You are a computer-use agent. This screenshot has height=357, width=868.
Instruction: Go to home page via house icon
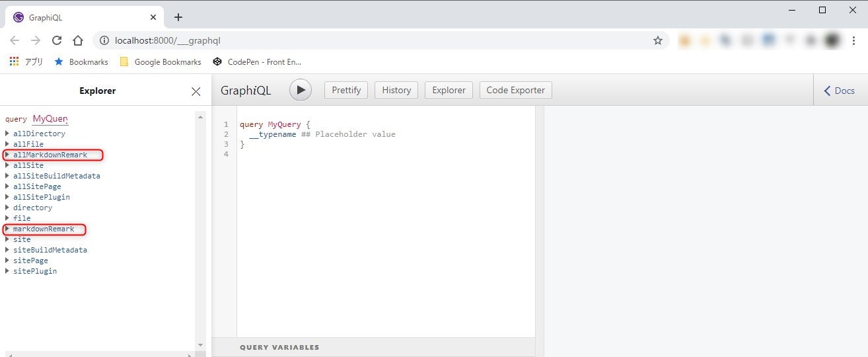tap(78, 40)
